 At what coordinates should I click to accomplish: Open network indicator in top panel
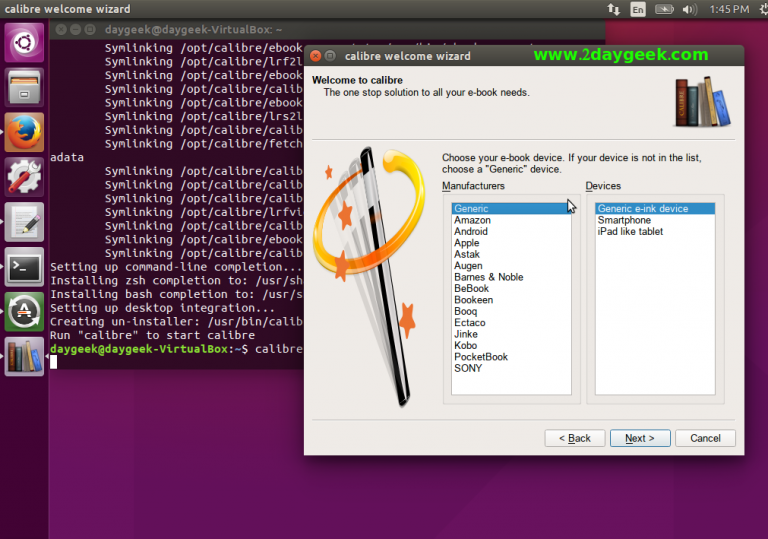tap(613, 9)
